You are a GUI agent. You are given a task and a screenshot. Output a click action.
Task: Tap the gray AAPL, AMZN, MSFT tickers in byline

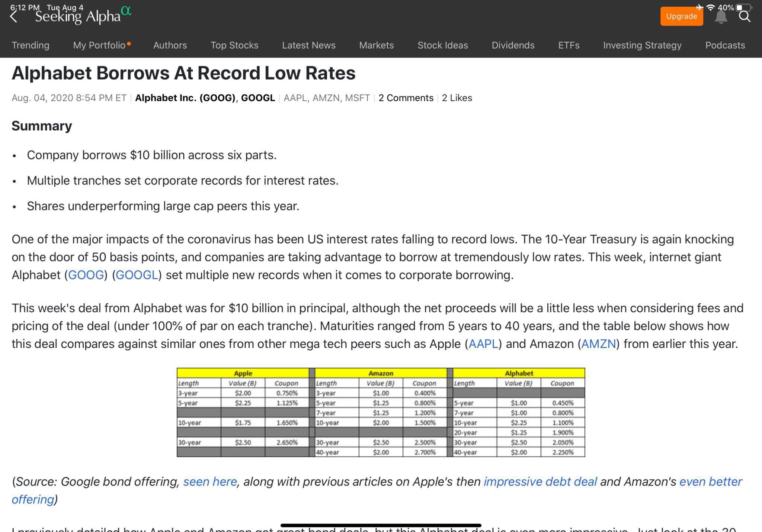tap(327, 98)
